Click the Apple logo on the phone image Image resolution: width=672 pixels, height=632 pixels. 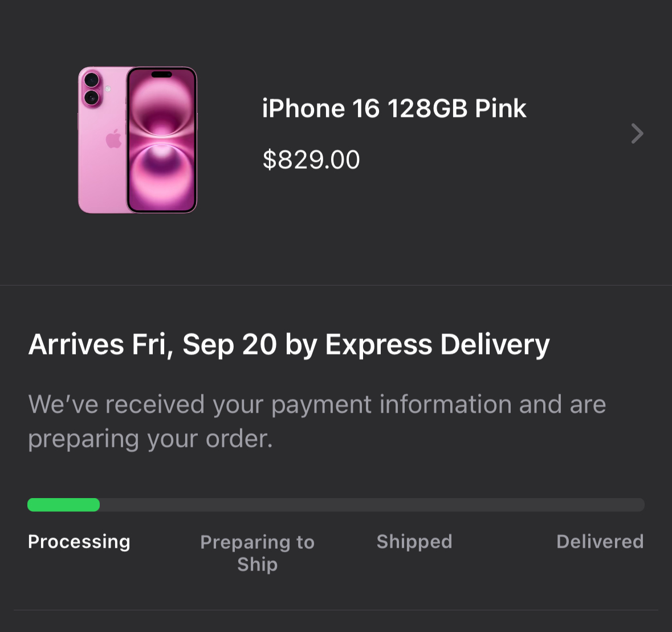[x=114, y=138]
